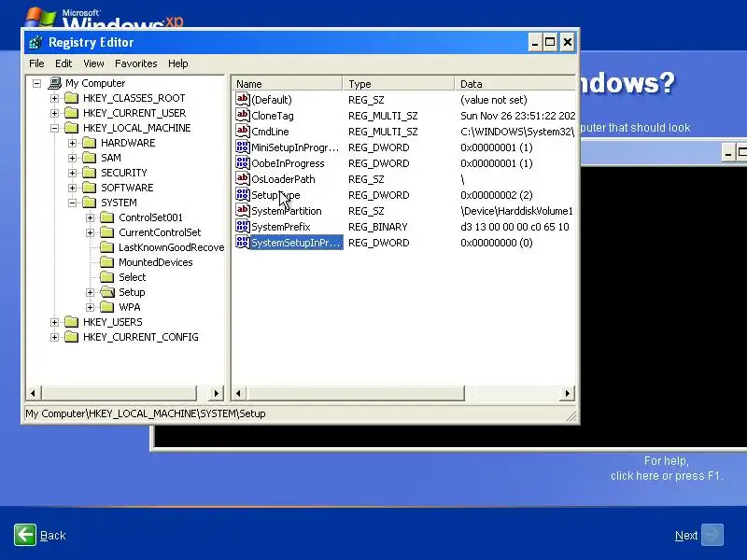The height and width of the screenshot is (560, 747).
Task: Select the SystemPartition value name
Action: click(x=287, y=211)
